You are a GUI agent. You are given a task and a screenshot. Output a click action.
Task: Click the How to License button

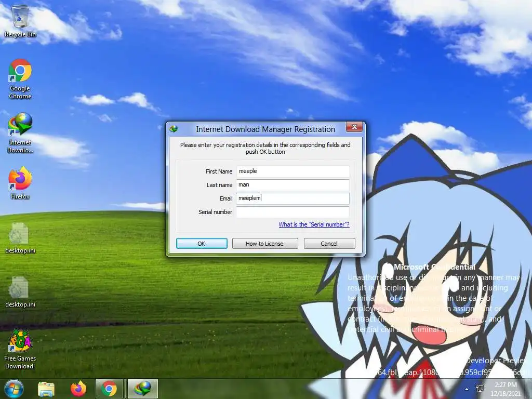click(265, 244)
